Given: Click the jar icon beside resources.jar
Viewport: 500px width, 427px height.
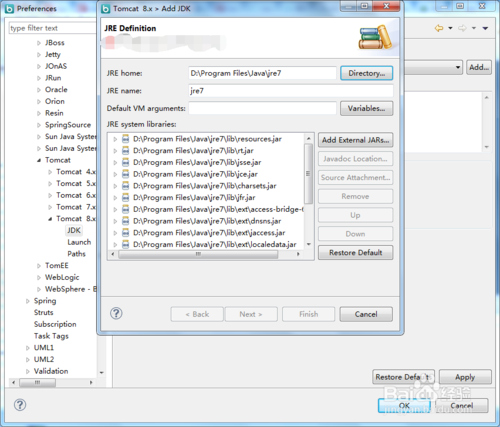Looking at the screenshot, I should 125,139.
